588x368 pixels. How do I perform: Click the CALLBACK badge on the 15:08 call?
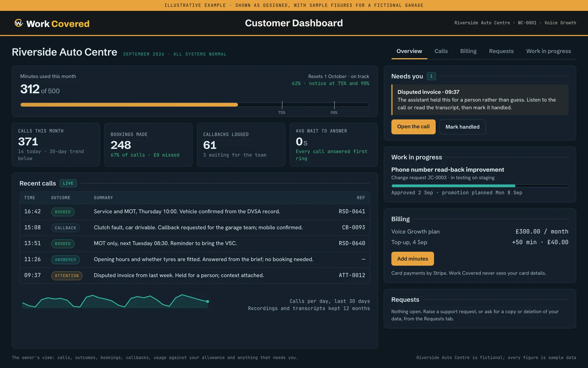tap(65, 228)
